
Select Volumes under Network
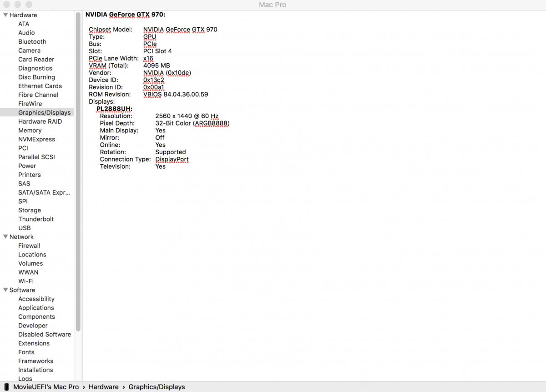click(x=30, y=263)
